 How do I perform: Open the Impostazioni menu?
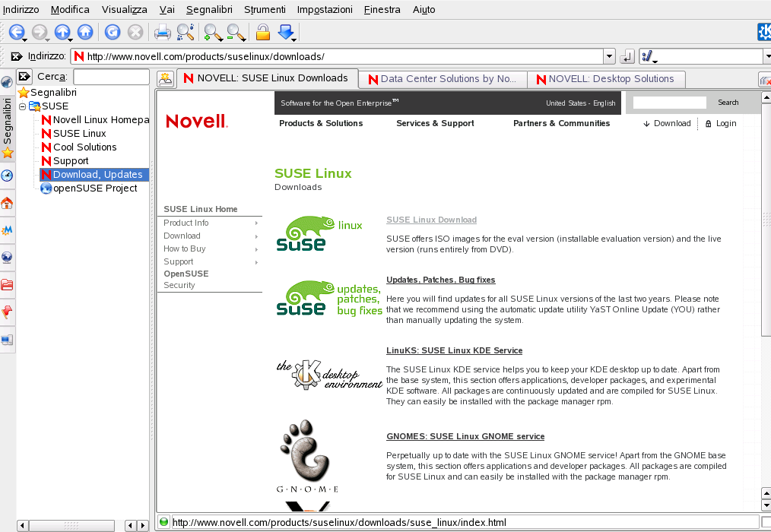[325, 9]
